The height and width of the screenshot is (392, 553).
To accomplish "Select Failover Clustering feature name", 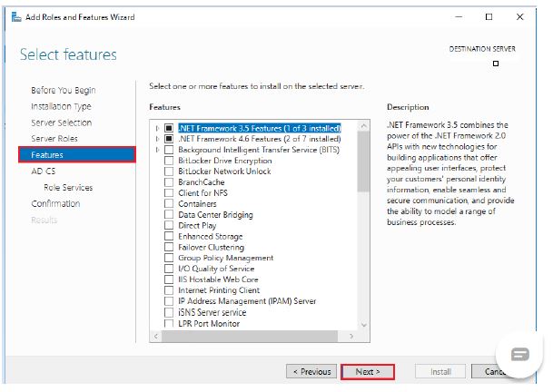I will pos(211,247).
